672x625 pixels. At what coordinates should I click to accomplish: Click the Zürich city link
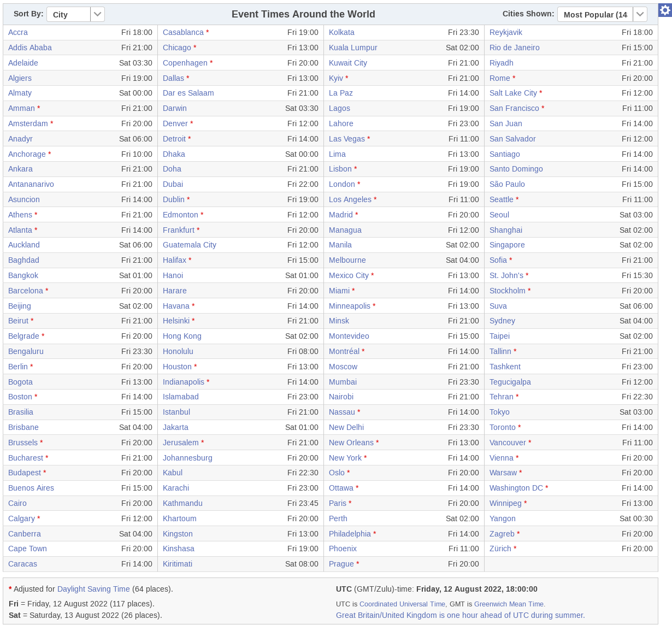500,549
